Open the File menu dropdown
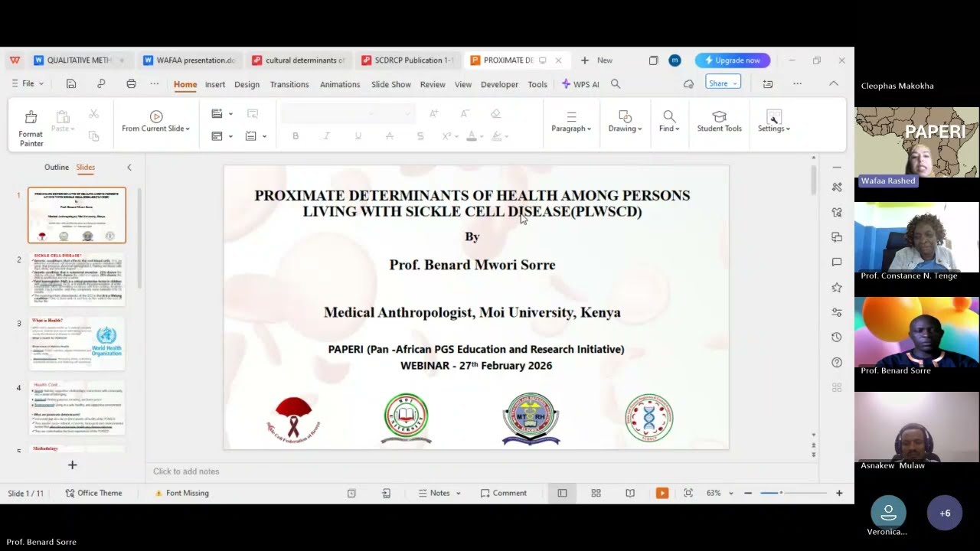This screenshot has width=980, height=551. tap(28, 84)
